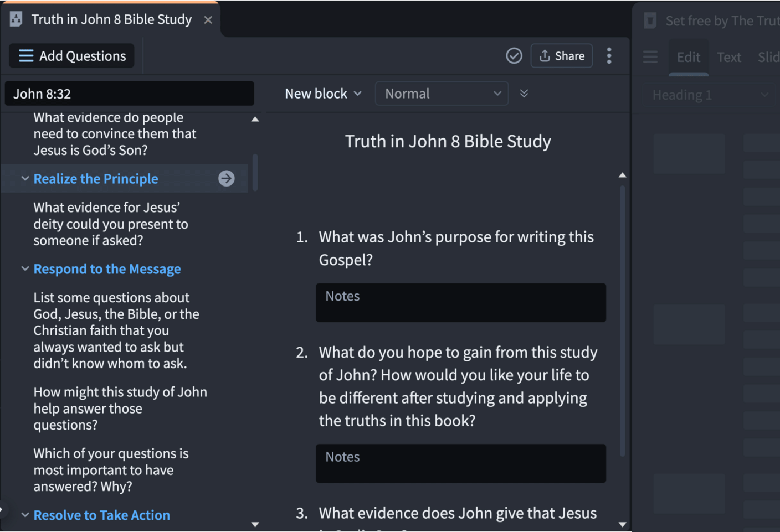
Task: Select question 'What evidence do people need'
Action: (x=115, y=133)
